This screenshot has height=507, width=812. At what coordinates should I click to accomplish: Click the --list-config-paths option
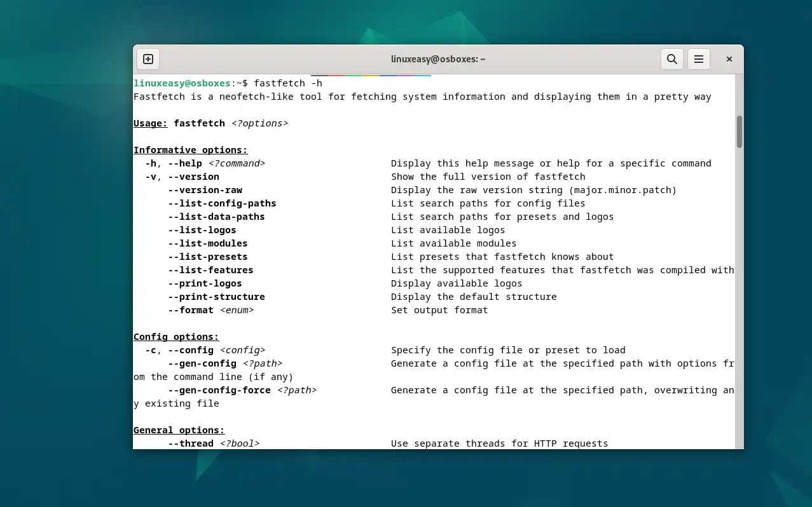[x=223, y=203]
